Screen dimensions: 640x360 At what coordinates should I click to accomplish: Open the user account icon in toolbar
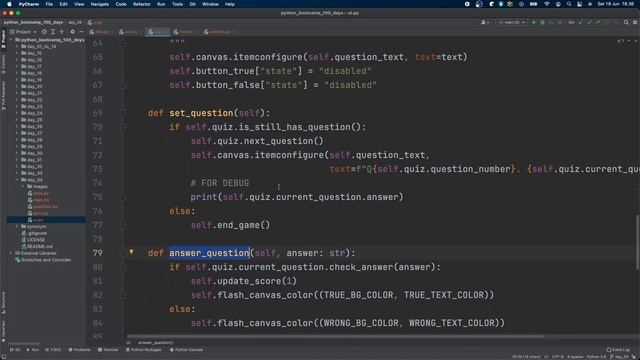485,22
